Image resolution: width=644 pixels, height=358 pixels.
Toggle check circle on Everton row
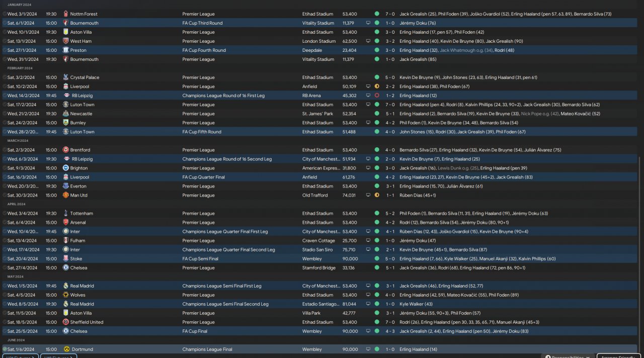[5, 186]
